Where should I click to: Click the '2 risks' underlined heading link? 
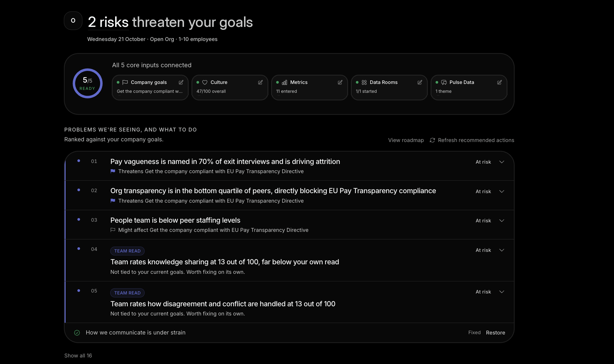click(108, 22)
